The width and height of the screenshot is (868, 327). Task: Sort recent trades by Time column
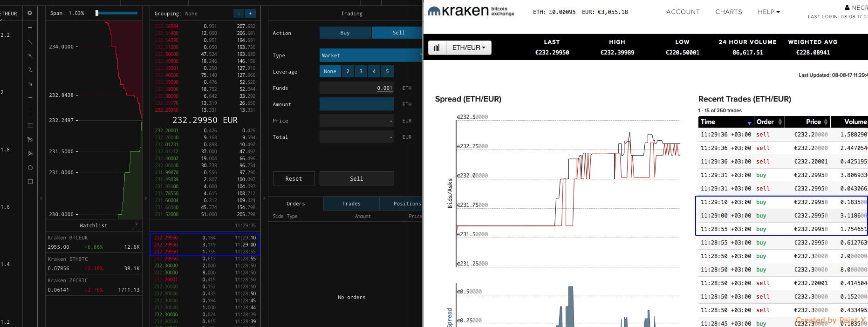[726, 122]
